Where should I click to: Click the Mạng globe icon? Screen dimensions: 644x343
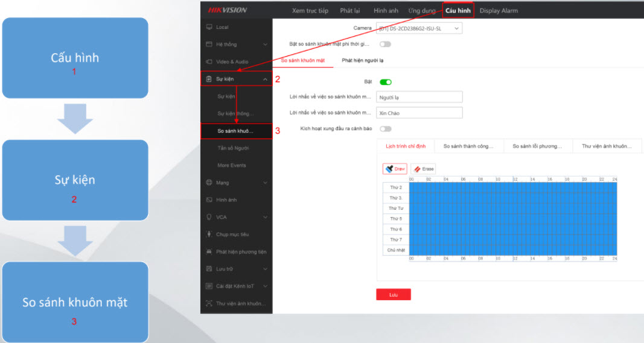pos(209,183)
